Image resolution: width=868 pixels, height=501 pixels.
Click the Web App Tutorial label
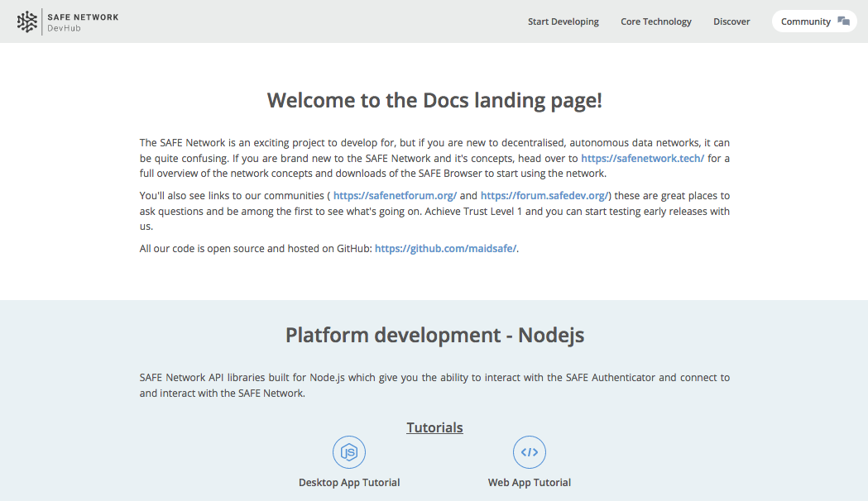click(x=530, y=482)
